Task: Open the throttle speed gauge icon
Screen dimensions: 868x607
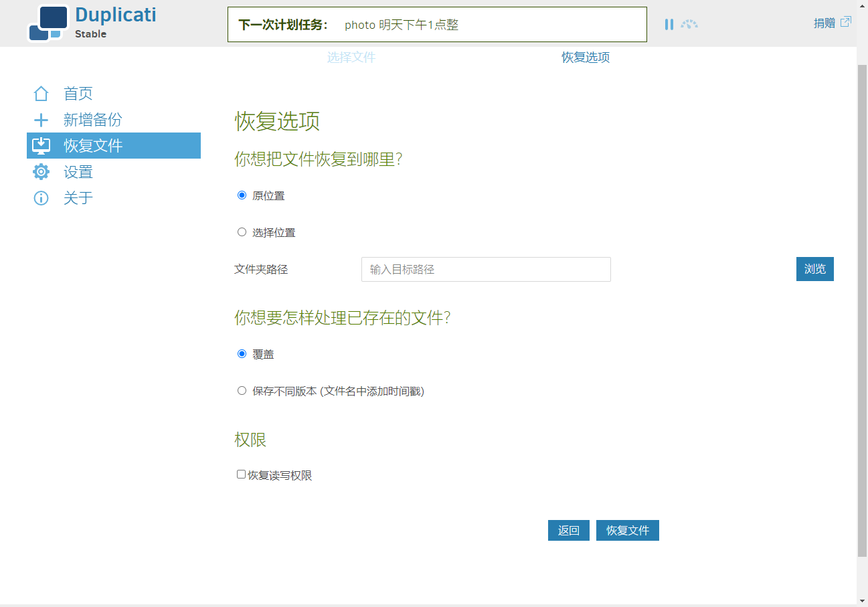Action: (689, 25)
